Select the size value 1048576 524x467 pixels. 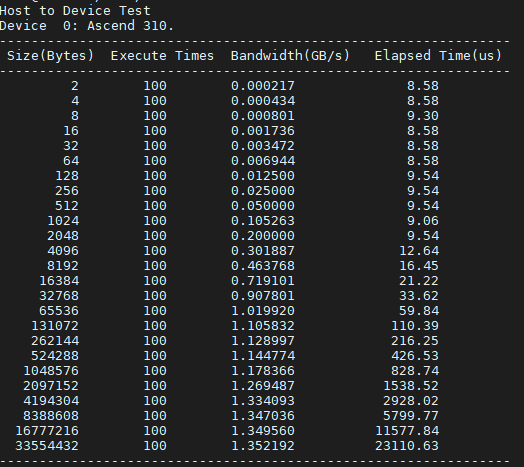pyautogui.click(x=51, y=371)
